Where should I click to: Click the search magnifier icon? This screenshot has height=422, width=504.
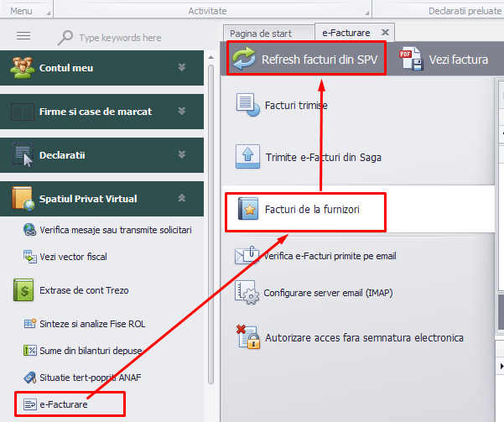coord(65,38)
